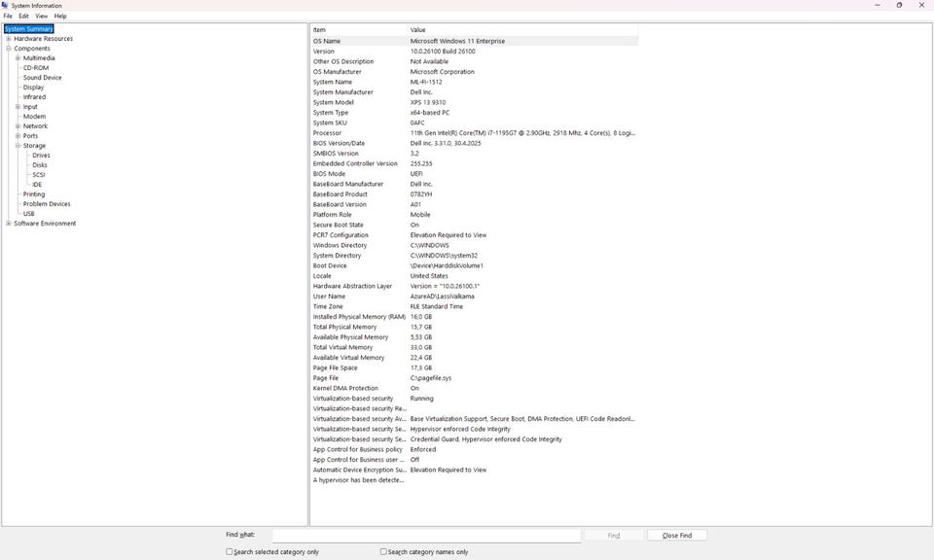934x560 pixels.
Task: Click value 'XPS 13 9310'
Action: (x=428, y=102)
